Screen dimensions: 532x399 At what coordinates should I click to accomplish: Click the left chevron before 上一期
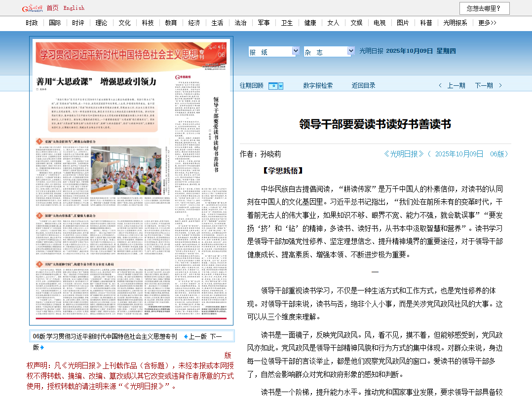coord(440,86)
